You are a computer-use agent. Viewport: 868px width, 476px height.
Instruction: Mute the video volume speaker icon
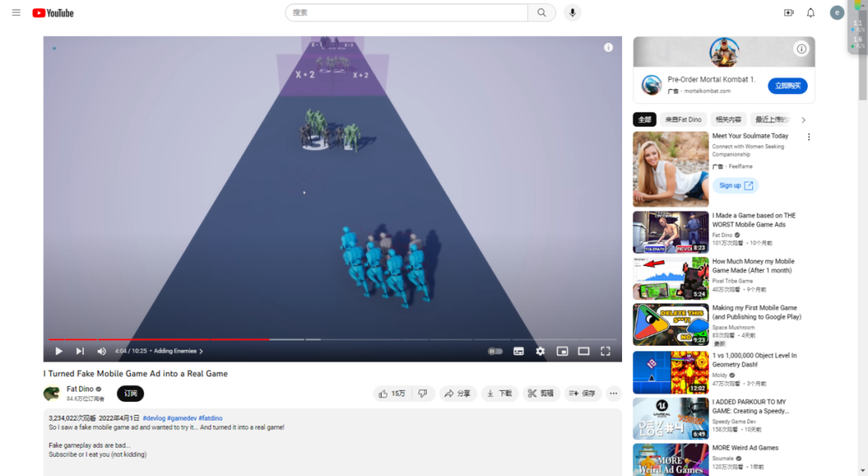[x=101, y=351]
